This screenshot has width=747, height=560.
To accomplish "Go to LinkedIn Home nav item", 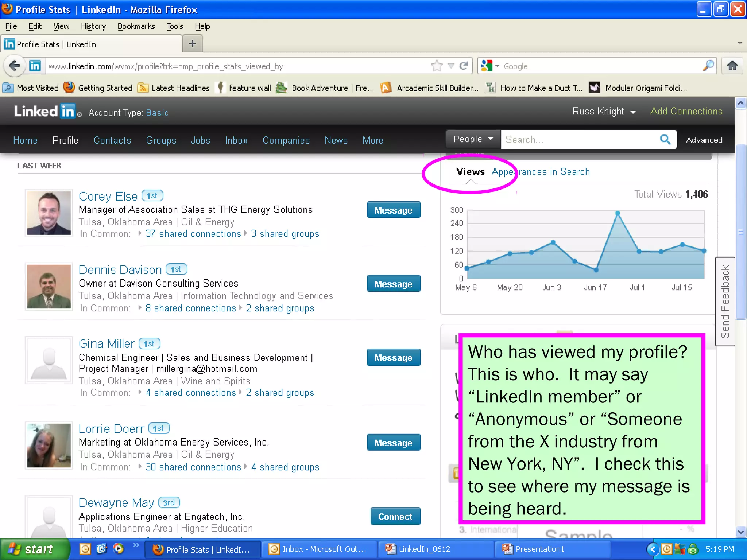I will tap(26, 140).
